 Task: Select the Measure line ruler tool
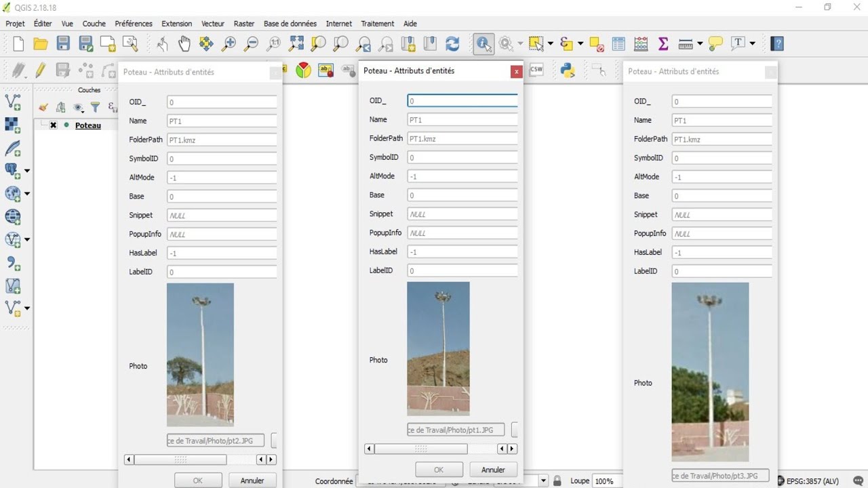686,44
